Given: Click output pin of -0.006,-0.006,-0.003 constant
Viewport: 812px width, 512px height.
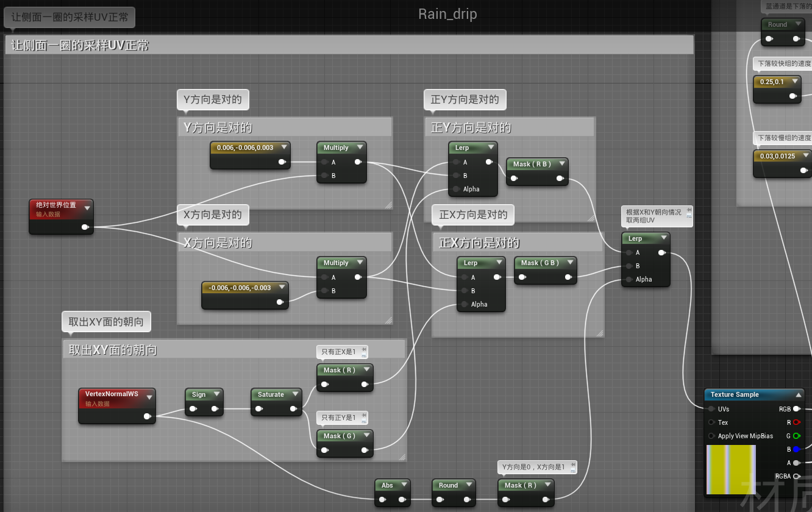Looking at the screenshot, I should [x=280, y=302].
